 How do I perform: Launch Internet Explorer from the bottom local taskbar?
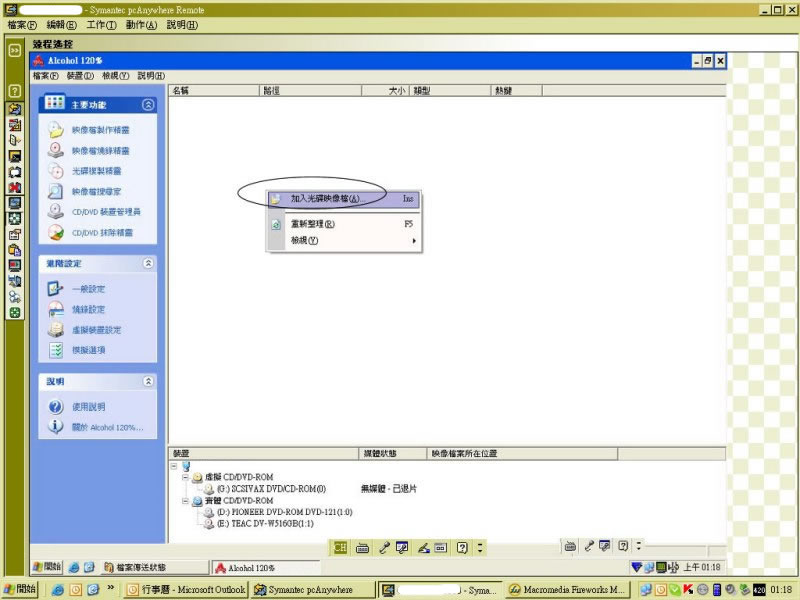[58, 590]
